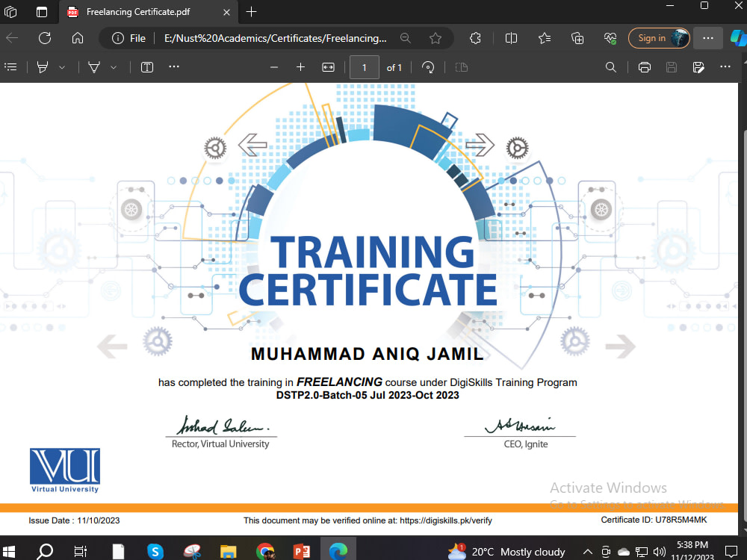Select the PDF draw tool
This screenshot has height=560, width=747.
click(x=94, y=67)
